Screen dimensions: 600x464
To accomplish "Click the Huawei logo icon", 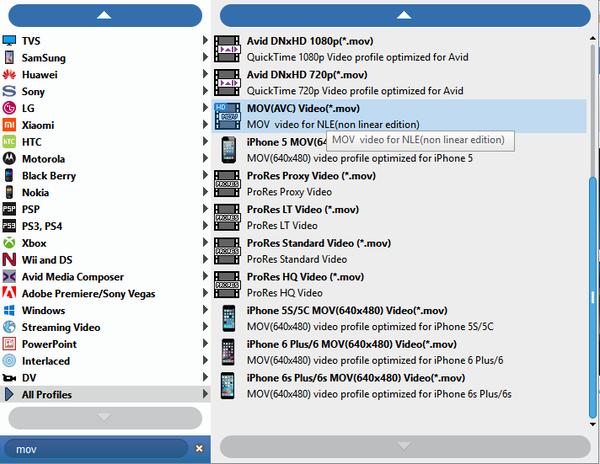I will (10, 75).
